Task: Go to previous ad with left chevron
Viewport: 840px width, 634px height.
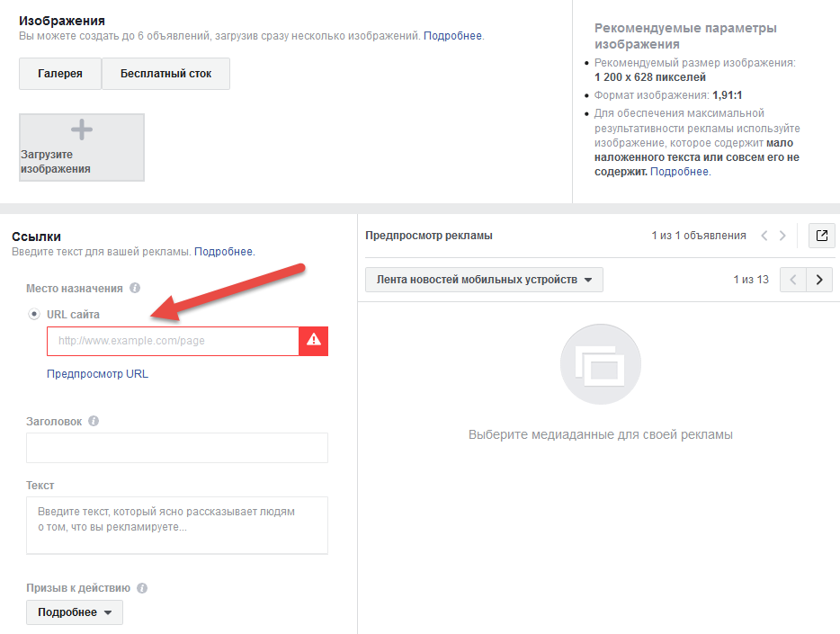Action: pyautogui.click(x=764, y=236)
